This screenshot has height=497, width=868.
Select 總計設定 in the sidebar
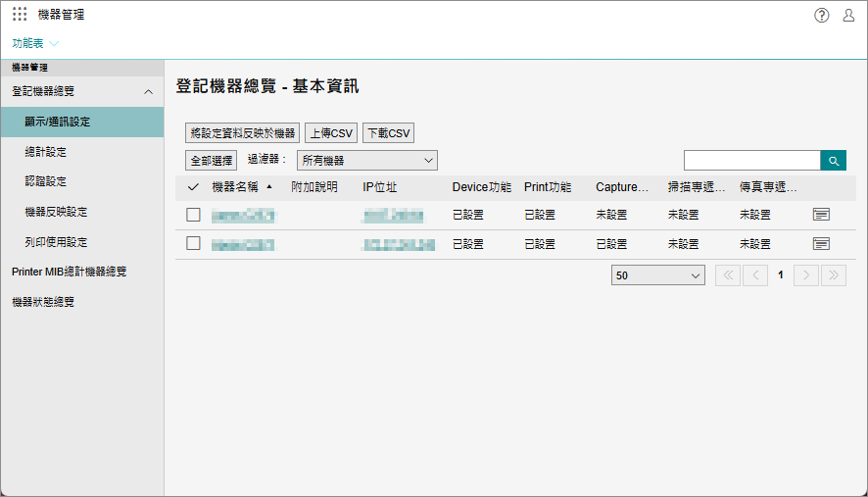click(45, 152)
